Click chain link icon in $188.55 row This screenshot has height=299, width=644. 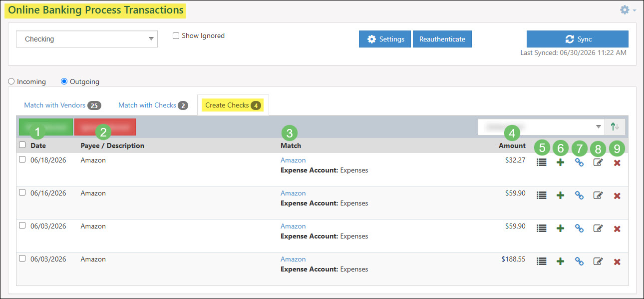click(x=579, y=261)
